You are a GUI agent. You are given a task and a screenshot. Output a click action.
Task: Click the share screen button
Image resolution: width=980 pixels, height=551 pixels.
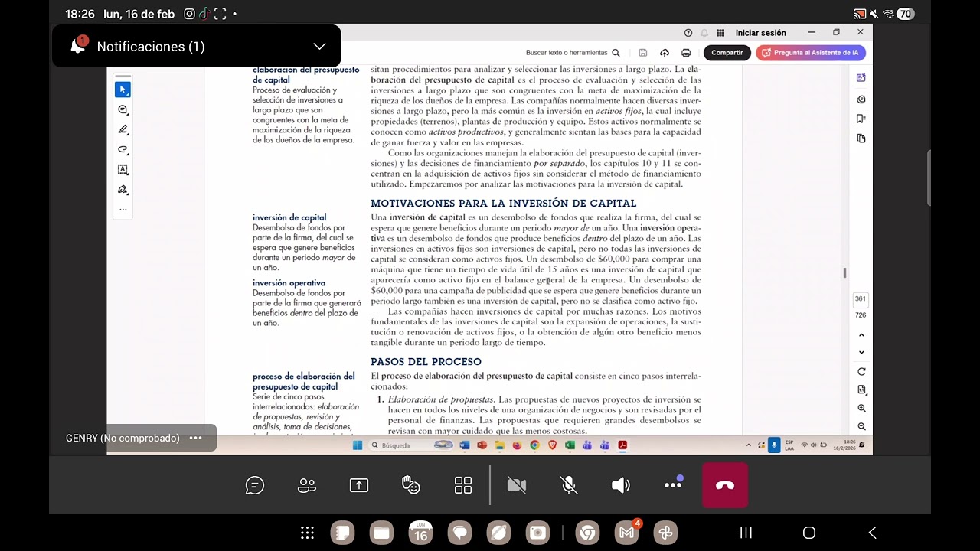point(359,485)
